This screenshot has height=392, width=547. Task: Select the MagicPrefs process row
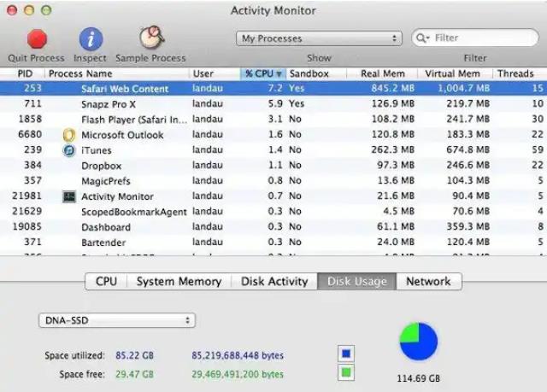[x=273, y=180]
